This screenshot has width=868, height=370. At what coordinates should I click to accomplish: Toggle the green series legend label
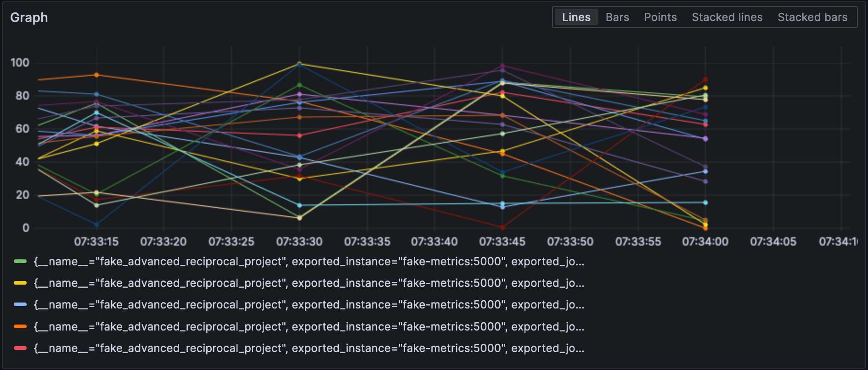coord(309,262)
